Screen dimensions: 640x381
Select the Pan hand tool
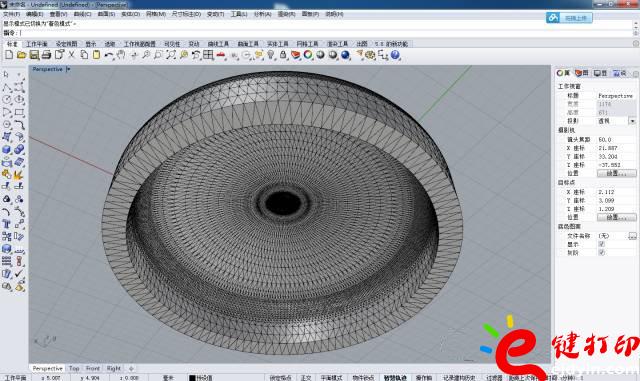pyautogui.click(x=121, y=55)
